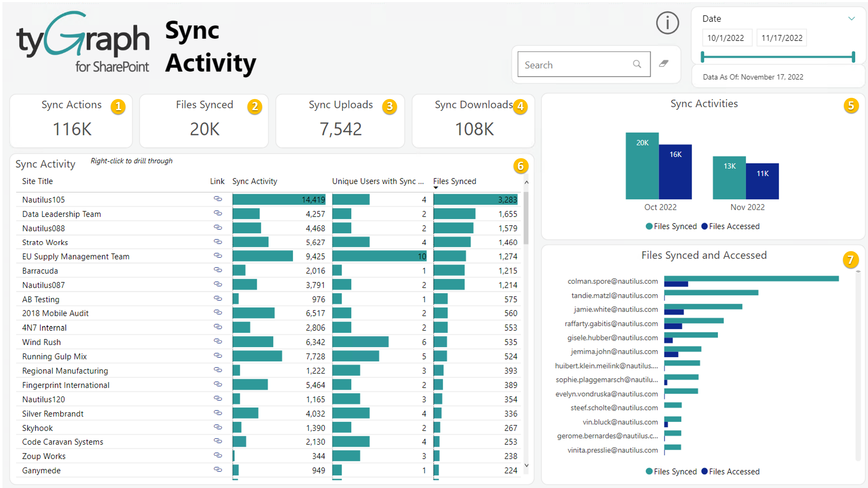Click yellow badge number 6
The height and width of the screenshot is (488, 868).
pos(521,166)
